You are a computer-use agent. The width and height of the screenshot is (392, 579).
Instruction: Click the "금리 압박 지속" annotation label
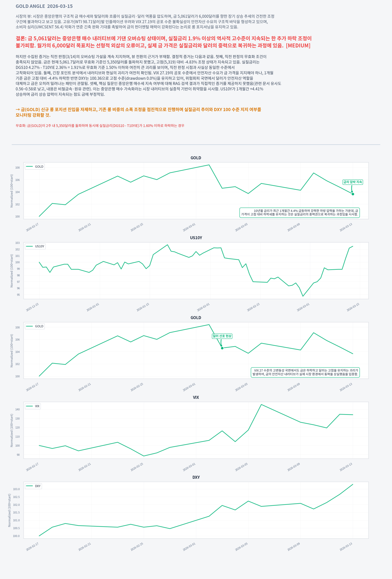coord(352,182)
